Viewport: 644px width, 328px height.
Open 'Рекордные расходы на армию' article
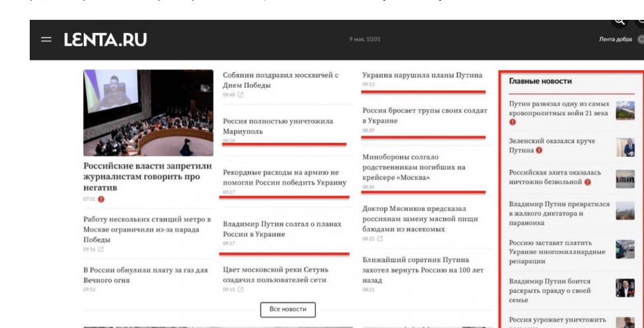[285, 178]
